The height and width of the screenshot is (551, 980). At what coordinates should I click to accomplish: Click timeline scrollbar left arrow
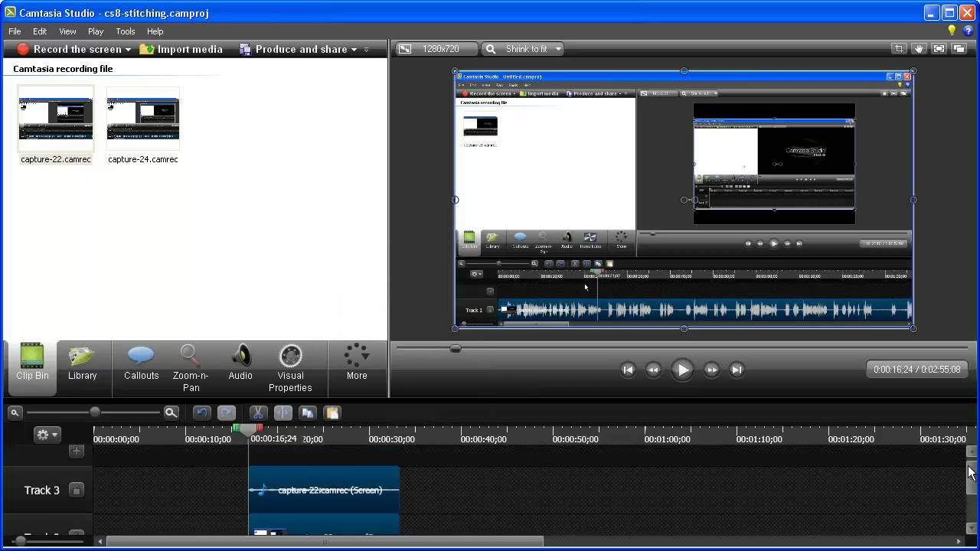point(100,542)
